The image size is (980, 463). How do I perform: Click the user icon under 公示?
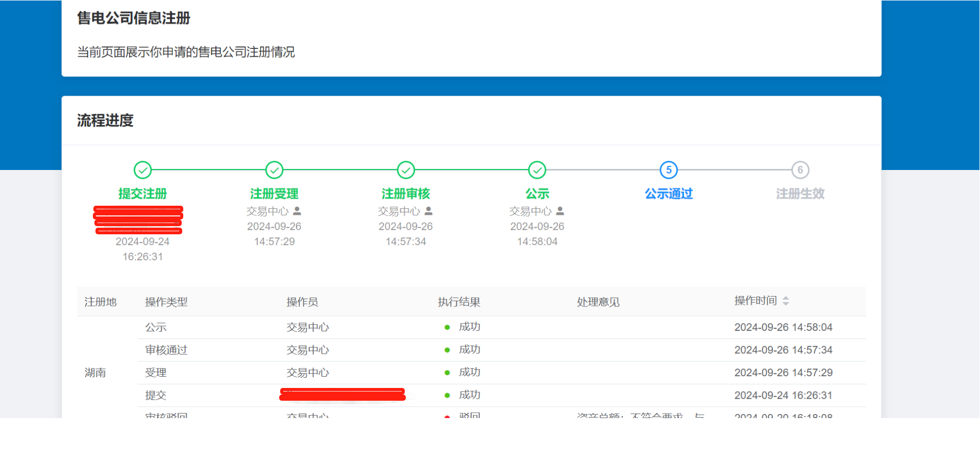pos(560,211)
